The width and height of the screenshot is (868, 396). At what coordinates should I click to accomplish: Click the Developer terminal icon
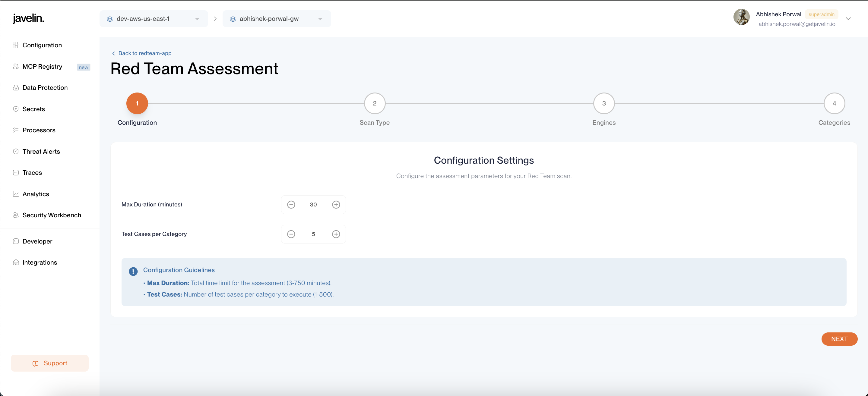pos(15,241)
